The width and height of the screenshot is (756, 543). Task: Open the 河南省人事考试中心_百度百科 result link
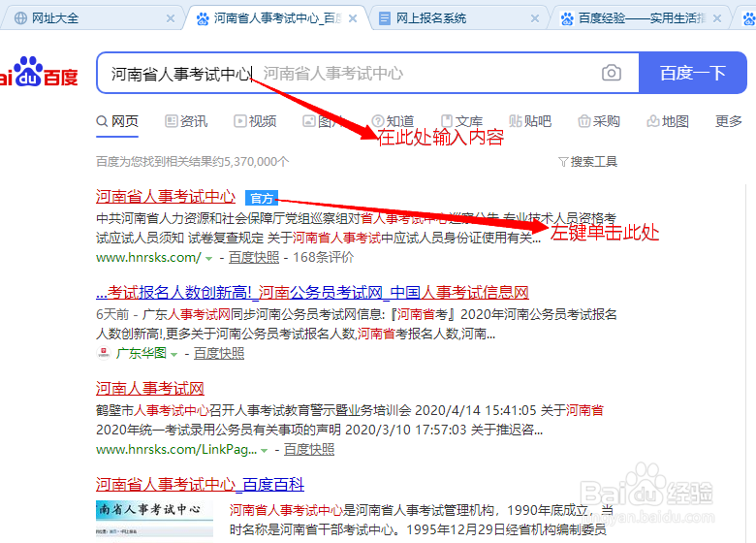click(200, 484)
